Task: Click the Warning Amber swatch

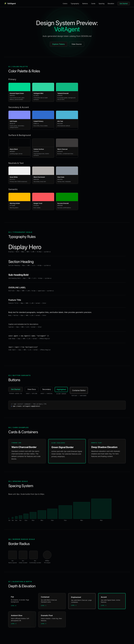Action: (19, 201)
